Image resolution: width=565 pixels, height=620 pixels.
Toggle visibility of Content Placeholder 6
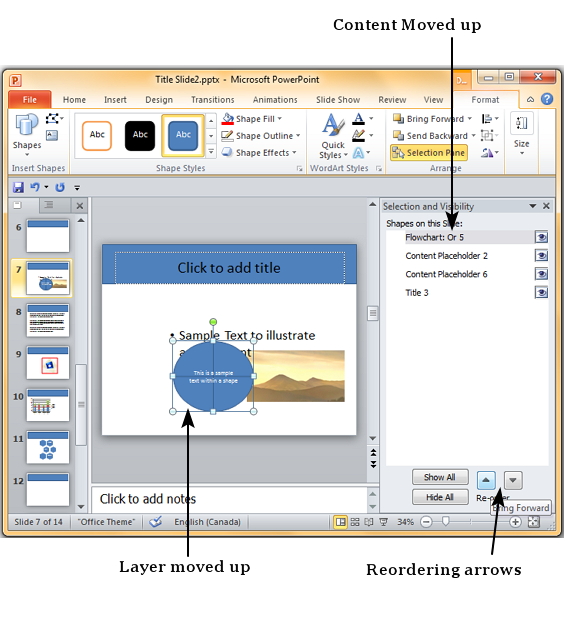click(541, 274)
